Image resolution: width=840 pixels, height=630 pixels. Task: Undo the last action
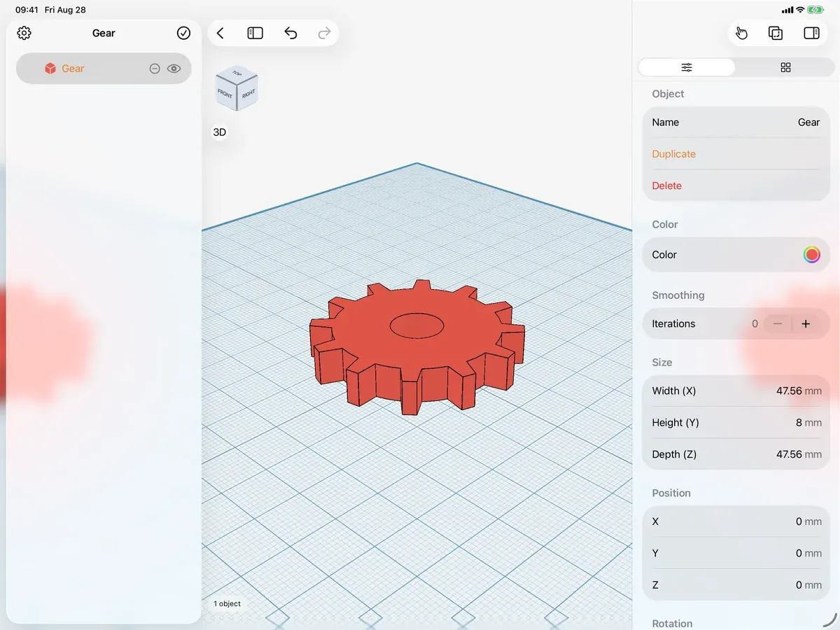pyautogui.click(x=290, y=33)
